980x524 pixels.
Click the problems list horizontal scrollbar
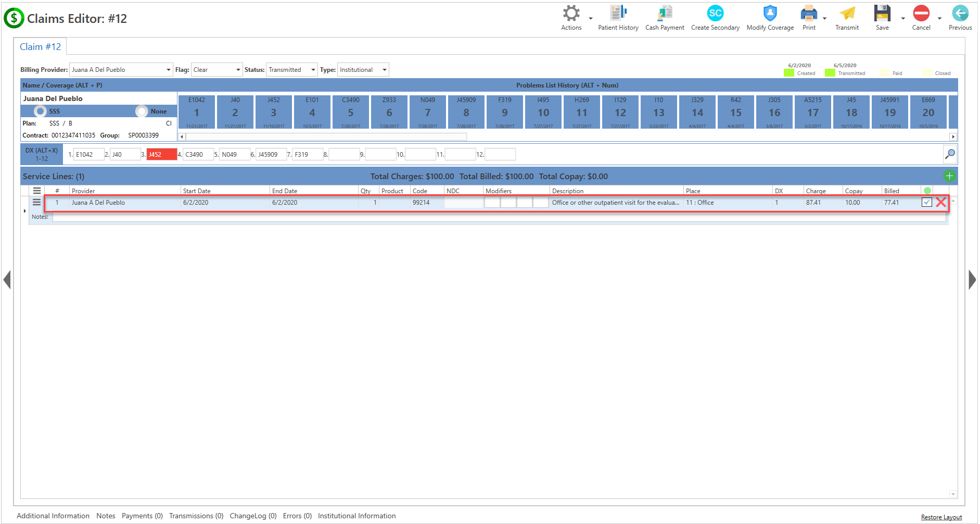[326, 136]
